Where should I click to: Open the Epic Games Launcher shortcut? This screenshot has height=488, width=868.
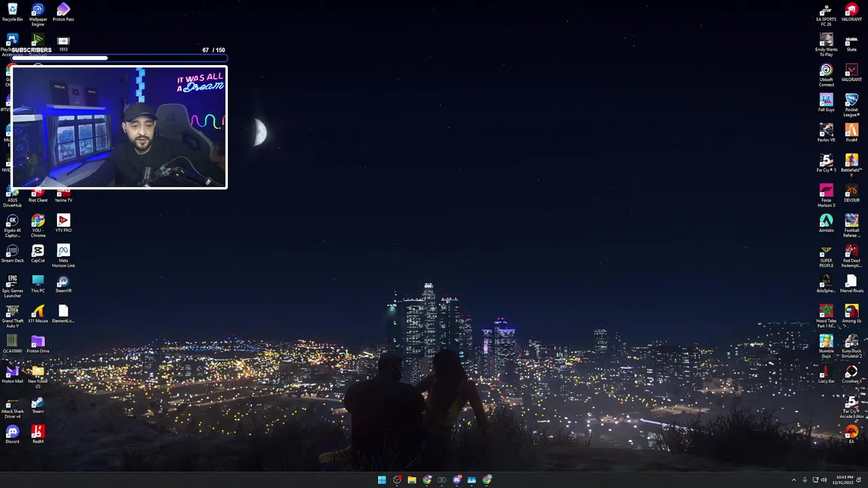[x=12, y=286]
